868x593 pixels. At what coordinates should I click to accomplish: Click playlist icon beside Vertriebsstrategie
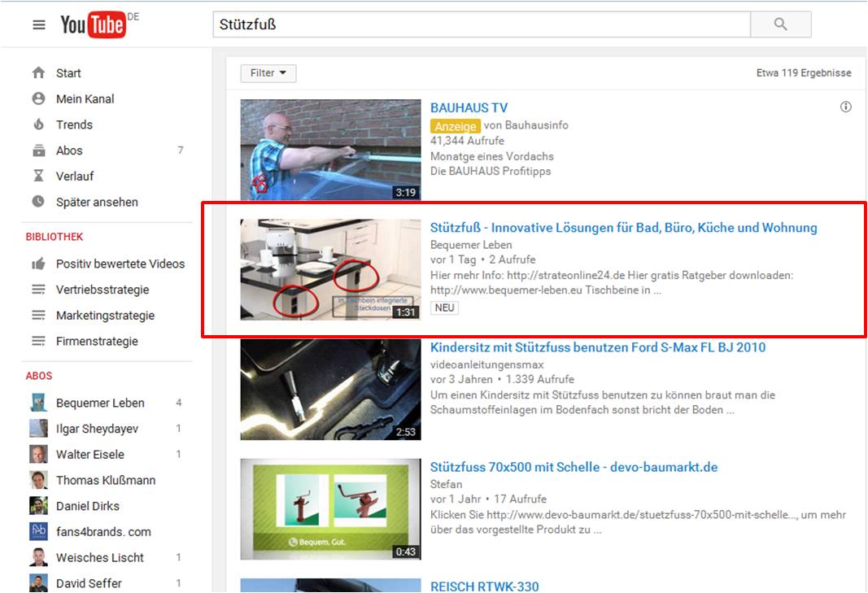pyautogui.click(x=38, y=290)
